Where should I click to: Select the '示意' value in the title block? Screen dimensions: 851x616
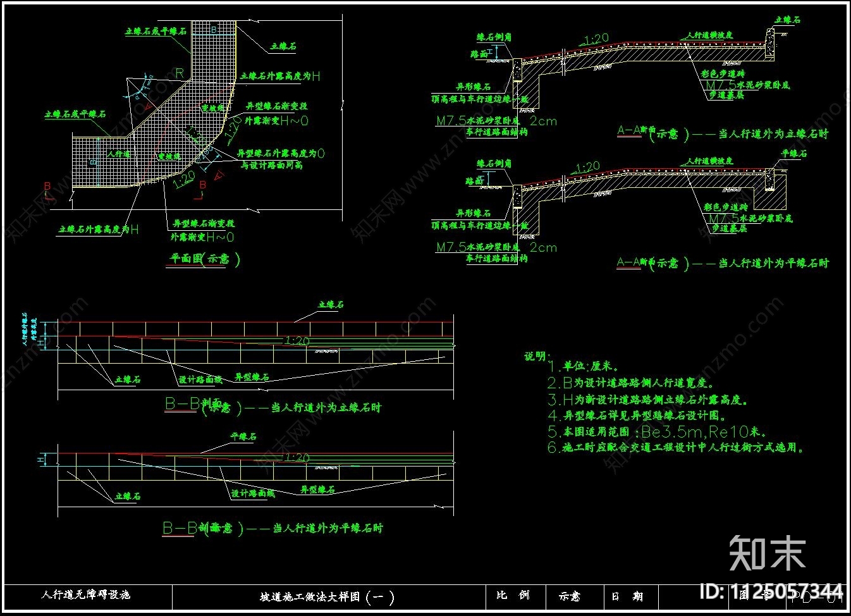570,596
